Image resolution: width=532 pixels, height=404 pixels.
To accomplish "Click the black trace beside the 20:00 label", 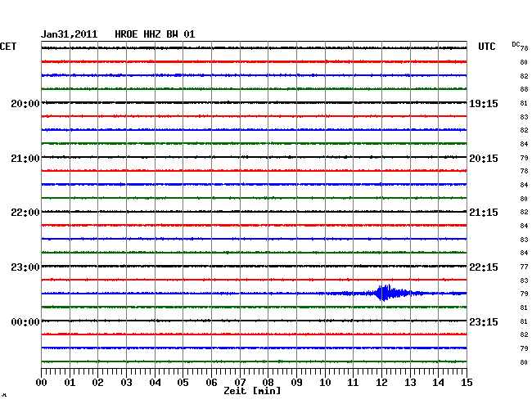I will (254, 102).
